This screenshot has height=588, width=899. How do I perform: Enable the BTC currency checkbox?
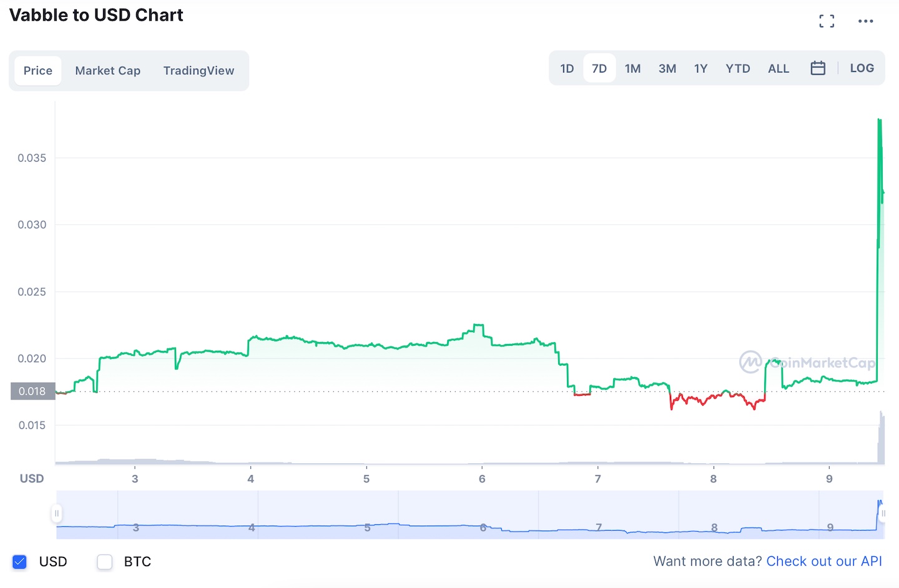click(105, 562)
